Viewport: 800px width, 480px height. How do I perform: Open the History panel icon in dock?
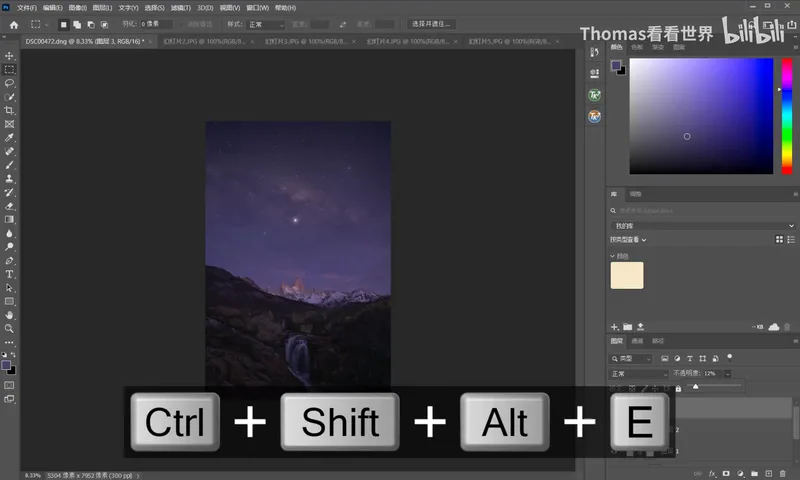(594, 52)
